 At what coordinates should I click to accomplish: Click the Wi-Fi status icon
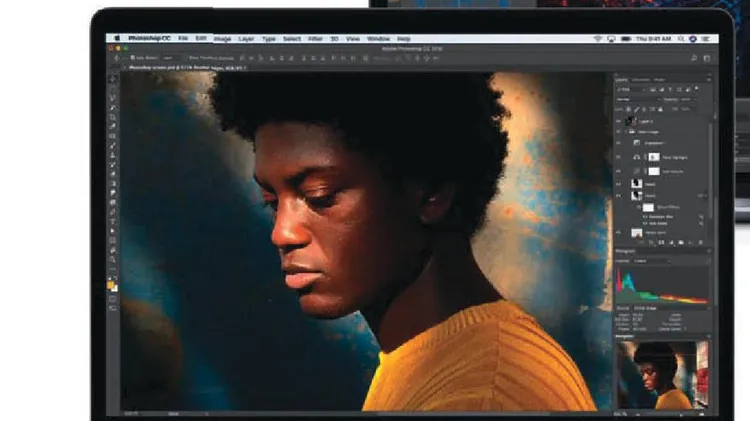597,39
